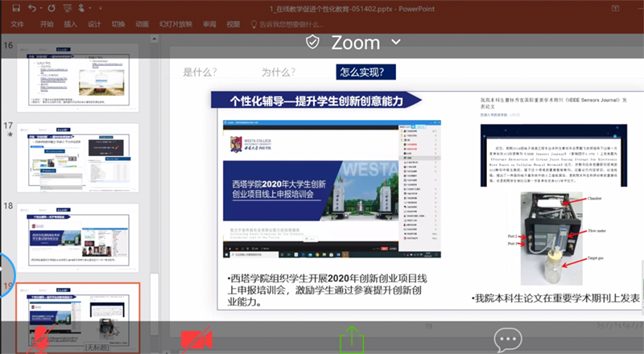Screen dimensions: 644x354
Task: Open the 文件 menu
Action: (x=18, y=24)
